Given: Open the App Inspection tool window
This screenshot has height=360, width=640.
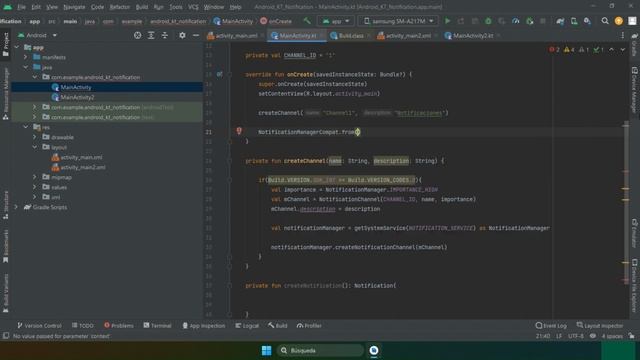Looking at the screenshot, I should [204, 325].
